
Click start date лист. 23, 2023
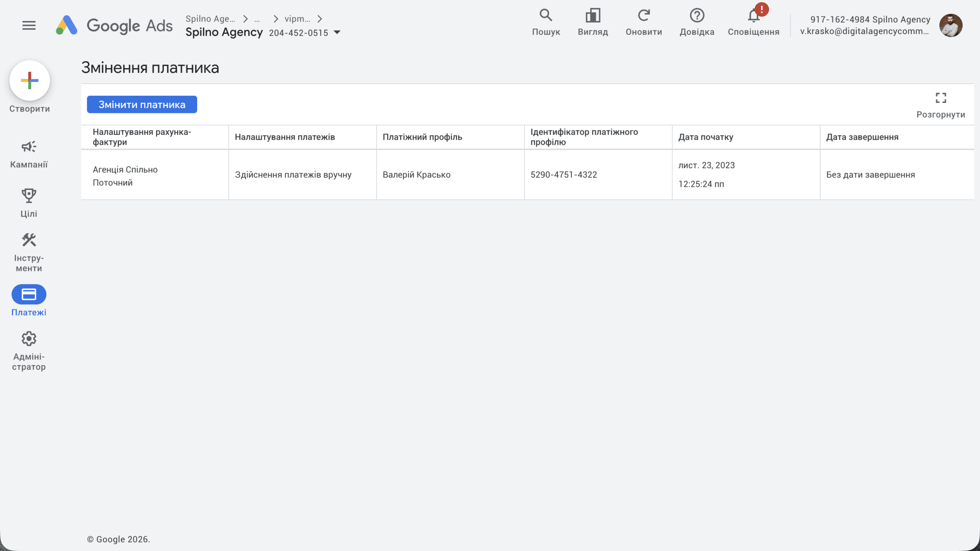point(706,165)
